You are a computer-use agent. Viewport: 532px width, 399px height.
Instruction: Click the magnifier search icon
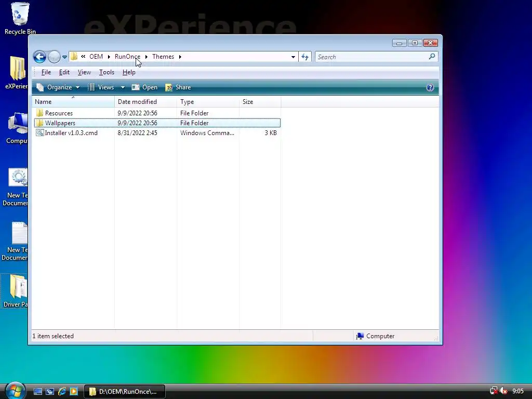click(432, 57)
